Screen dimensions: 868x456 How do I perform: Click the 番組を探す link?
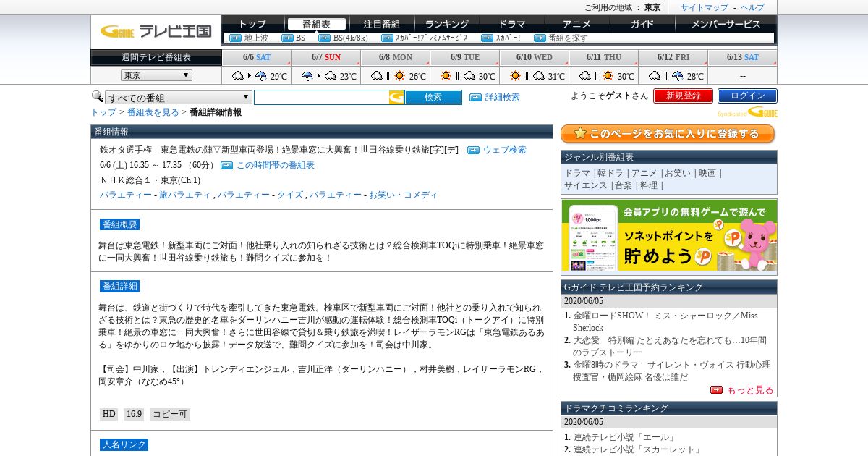point(569,38)
